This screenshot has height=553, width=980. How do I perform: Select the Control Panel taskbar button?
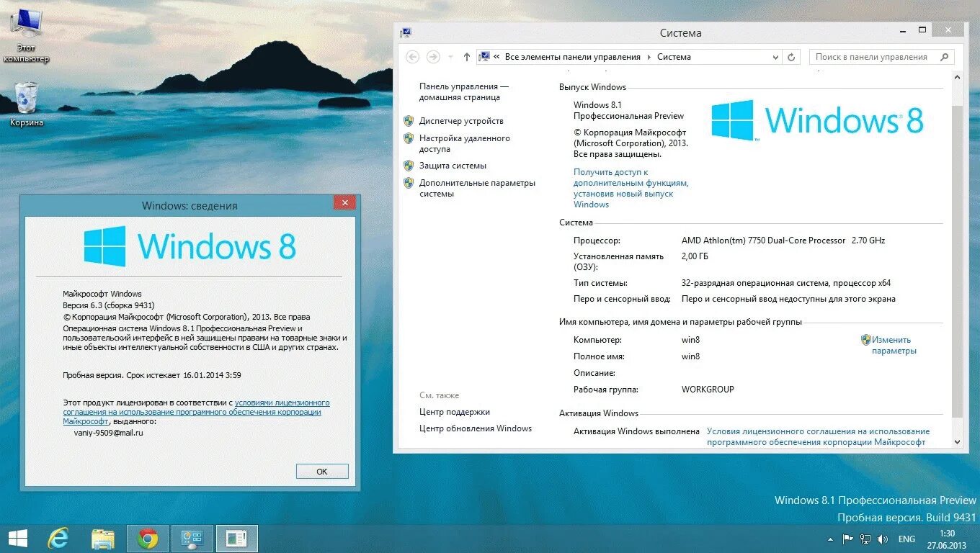(192, 539)
